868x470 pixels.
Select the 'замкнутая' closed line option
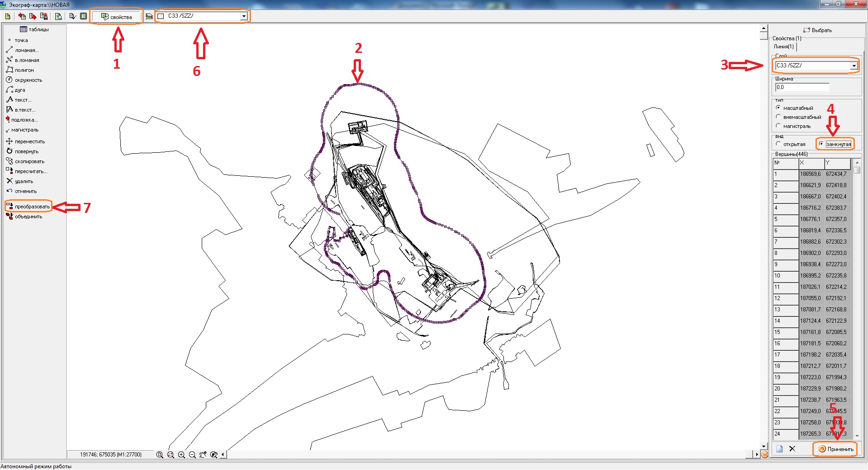[x=821, y=144]
